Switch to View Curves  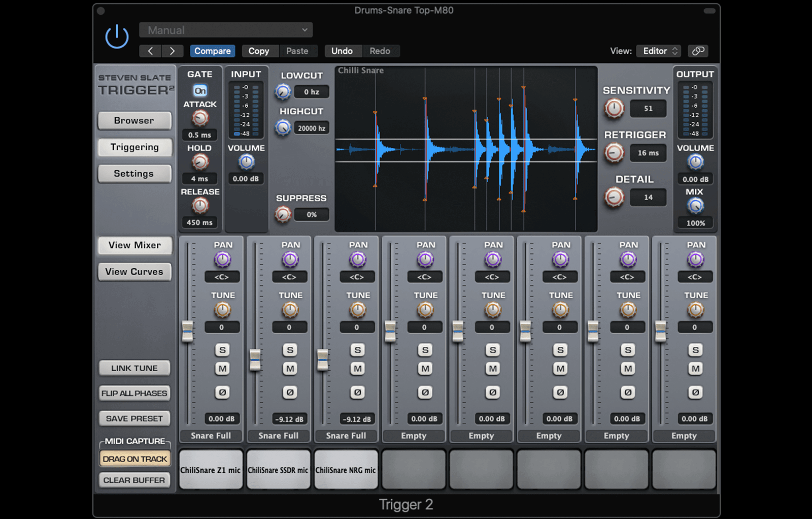(134, 272)
